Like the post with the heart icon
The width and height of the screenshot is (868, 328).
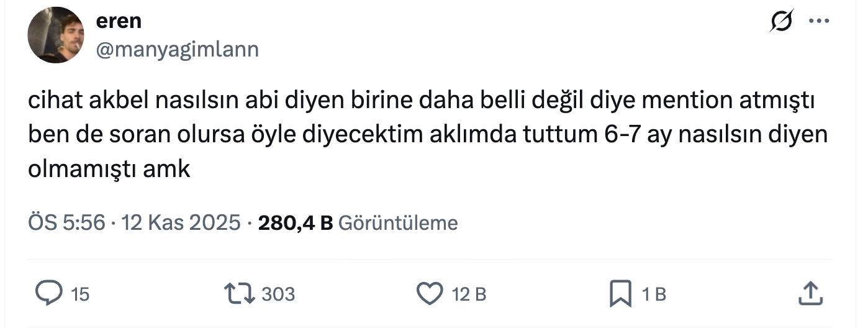coord(429,293)
